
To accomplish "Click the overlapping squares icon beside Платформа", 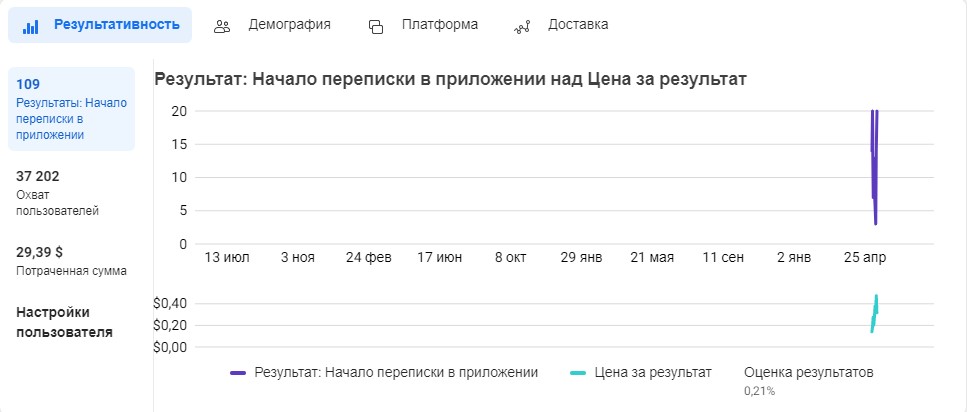I will (376, 27).
